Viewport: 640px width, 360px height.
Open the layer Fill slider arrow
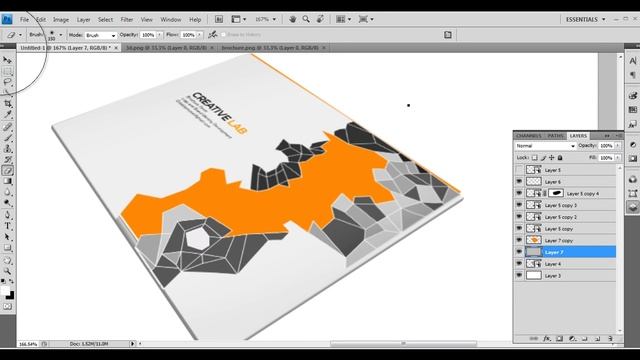(x=618, y=158)
